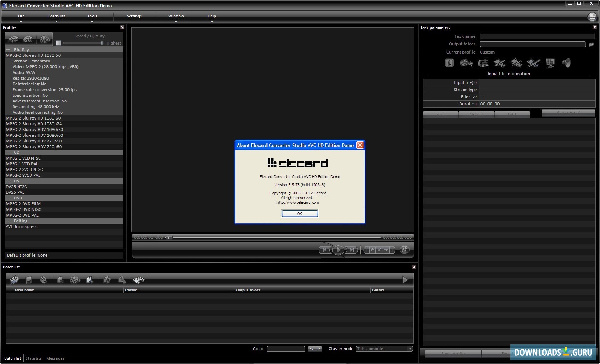Click the task settings gear icon in Batch list
The height and width of the screenshot is (364, 600).
75,280
